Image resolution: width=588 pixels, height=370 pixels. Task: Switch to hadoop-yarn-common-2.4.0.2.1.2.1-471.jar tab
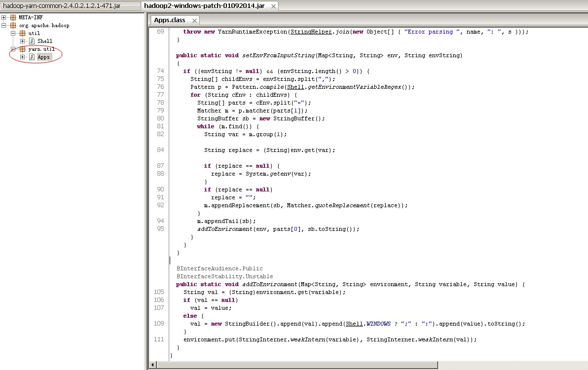(71, 5)
